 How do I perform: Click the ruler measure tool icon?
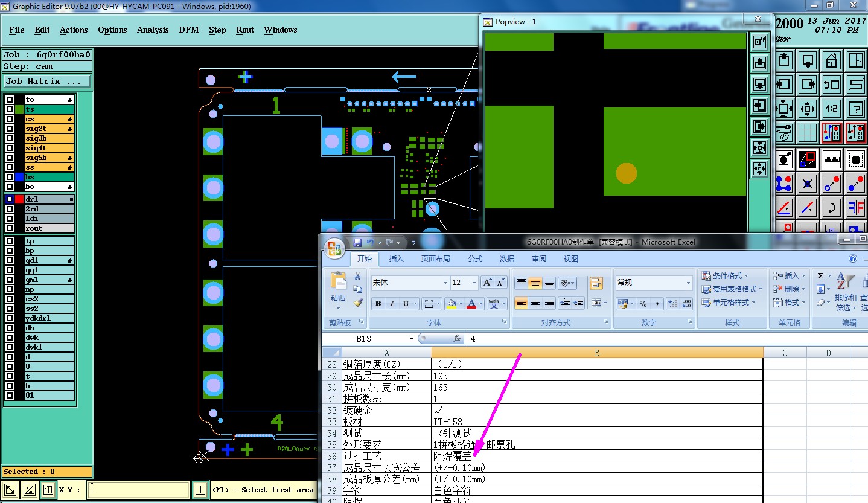[x=831, y=159]
